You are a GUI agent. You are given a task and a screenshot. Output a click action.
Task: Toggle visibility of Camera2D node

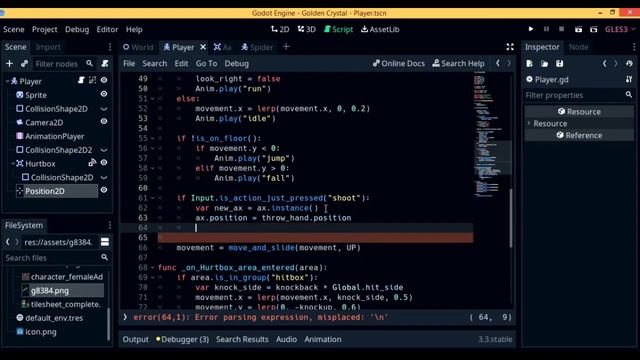(104, 122)
